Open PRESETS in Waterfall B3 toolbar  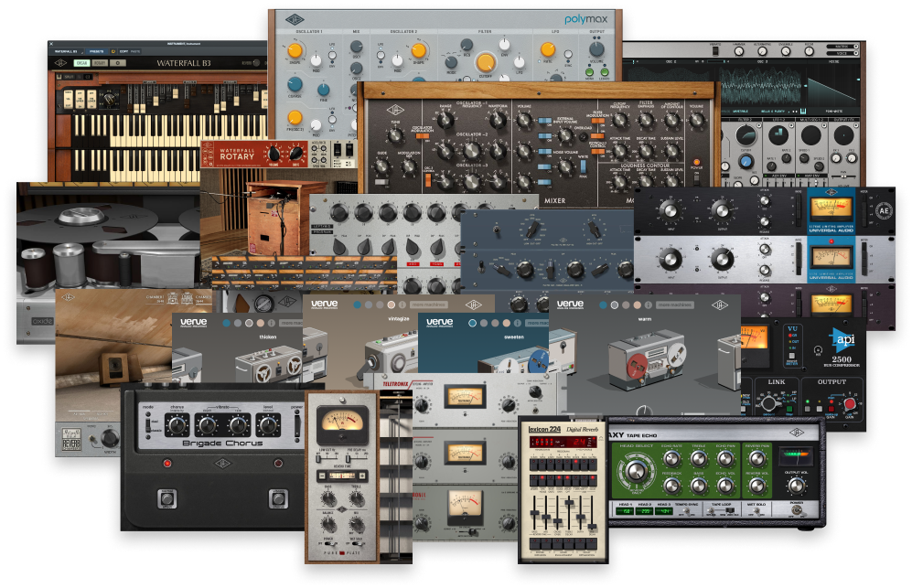click(x=97, y=51)
